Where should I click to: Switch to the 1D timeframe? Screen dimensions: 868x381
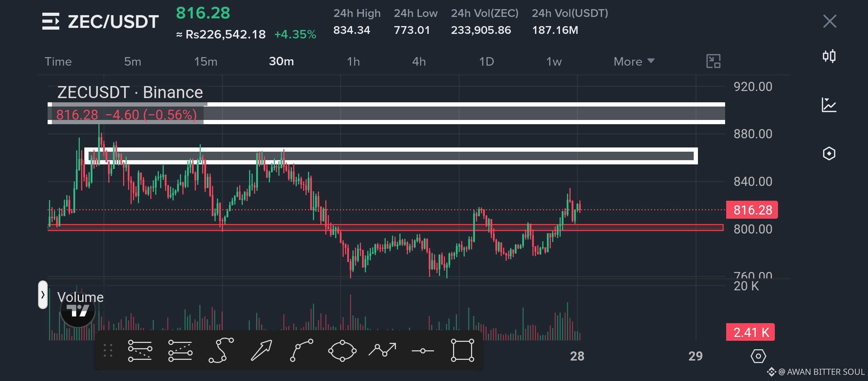(x=486, y=61)
